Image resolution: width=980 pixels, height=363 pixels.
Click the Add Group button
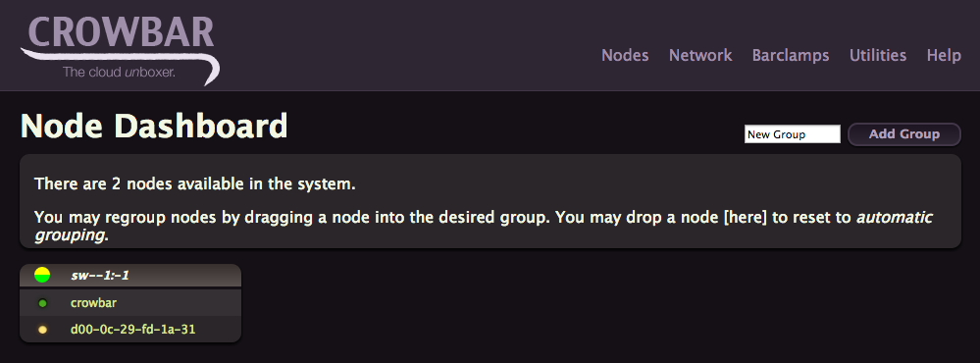tap(904, 134)
